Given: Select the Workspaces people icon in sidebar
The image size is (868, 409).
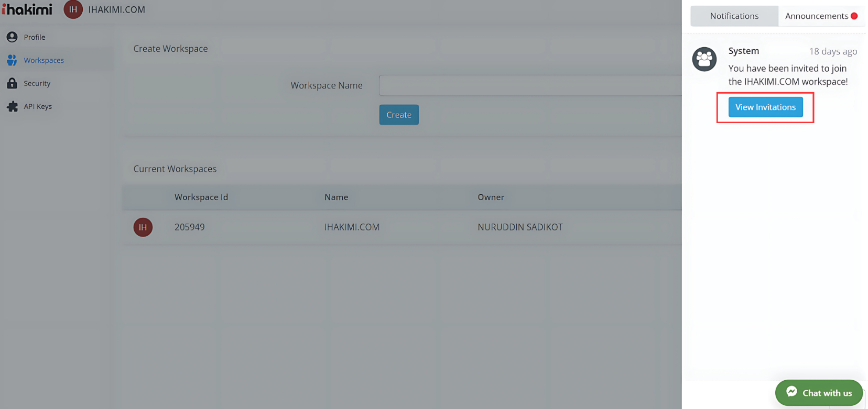Looking at the screenshot, I should tap(12, 60).
